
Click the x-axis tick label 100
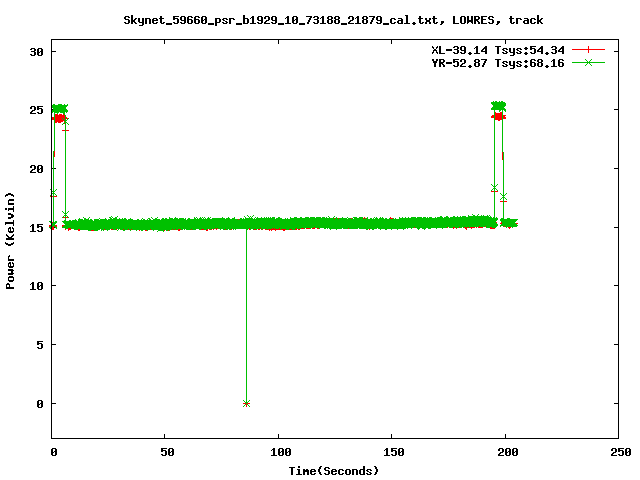(x=281, y=452)
